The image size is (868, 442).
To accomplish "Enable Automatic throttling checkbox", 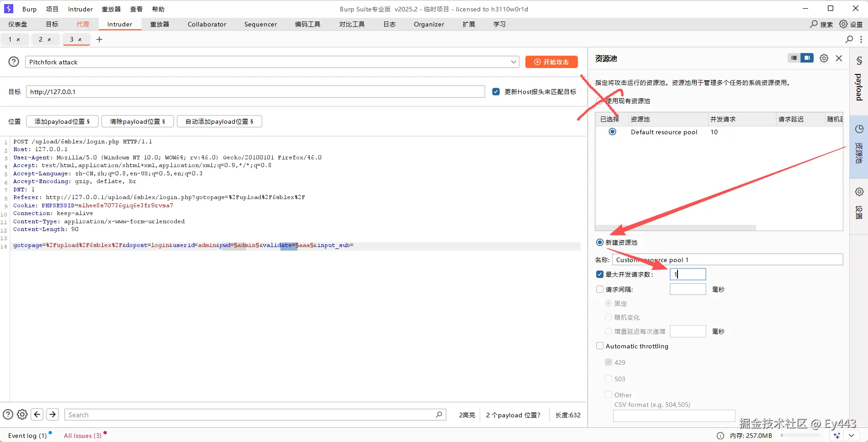I will click(600, 346).
